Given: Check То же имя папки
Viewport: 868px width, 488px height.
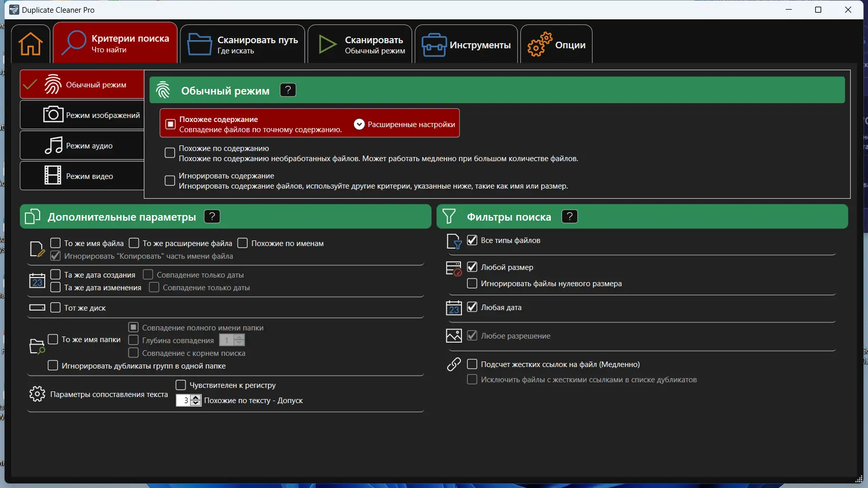Looking at the screenshot, I should coord(53,339).
